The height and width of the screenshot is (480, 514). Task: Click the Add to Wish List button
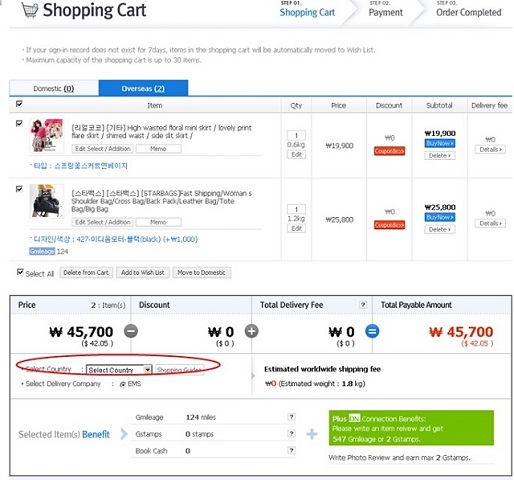[x=143, y=273]
